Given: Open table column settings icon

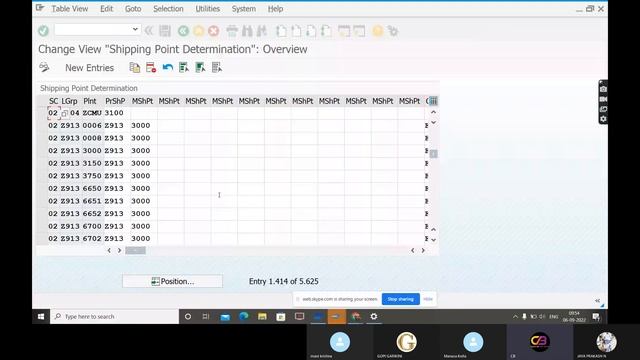Looking at the screenshot, I should [433, 101].
